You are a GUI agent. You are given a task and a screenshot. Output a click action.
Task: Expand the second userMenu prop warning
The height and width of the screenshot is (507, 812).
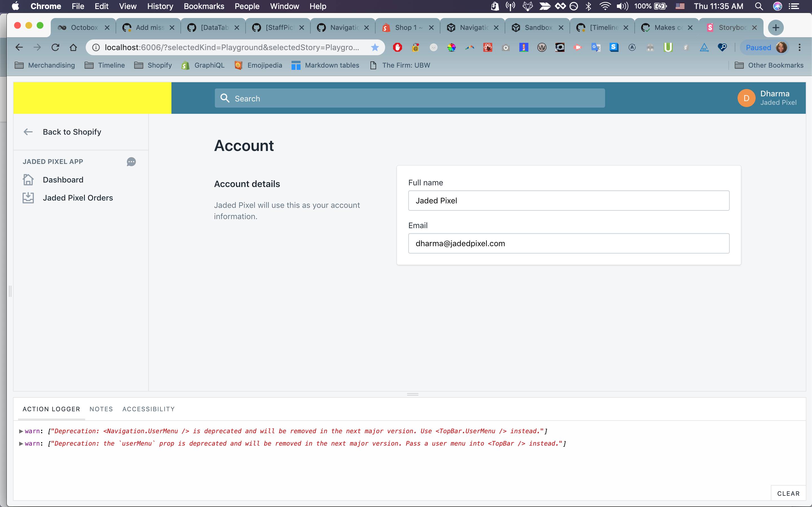pos(21,444)
